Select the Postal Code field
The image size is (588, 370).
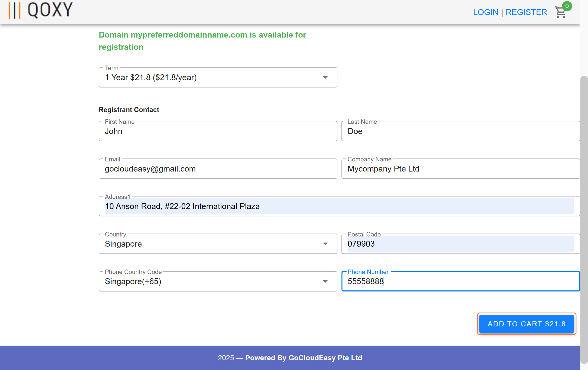tap(461, 243)
